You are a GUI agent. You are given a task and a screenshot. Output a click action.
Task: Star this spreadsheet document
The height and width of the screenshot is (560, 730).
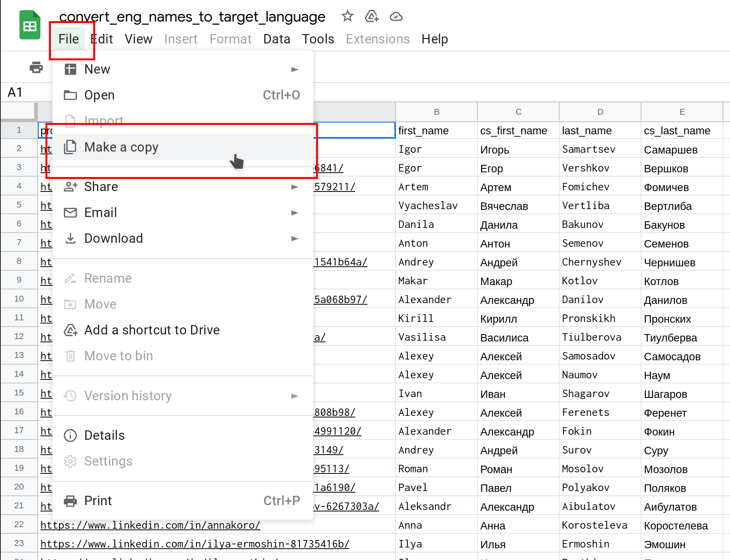tap(347, 16)
